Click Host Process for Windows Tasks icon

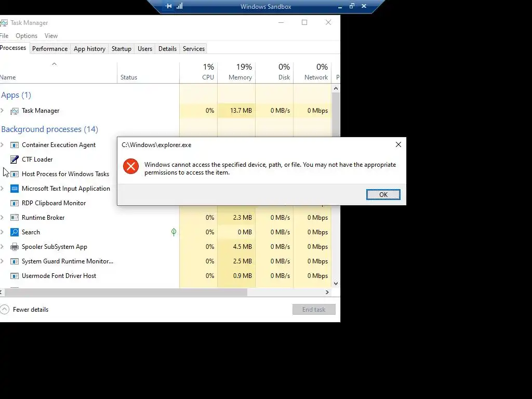point(14,174)
